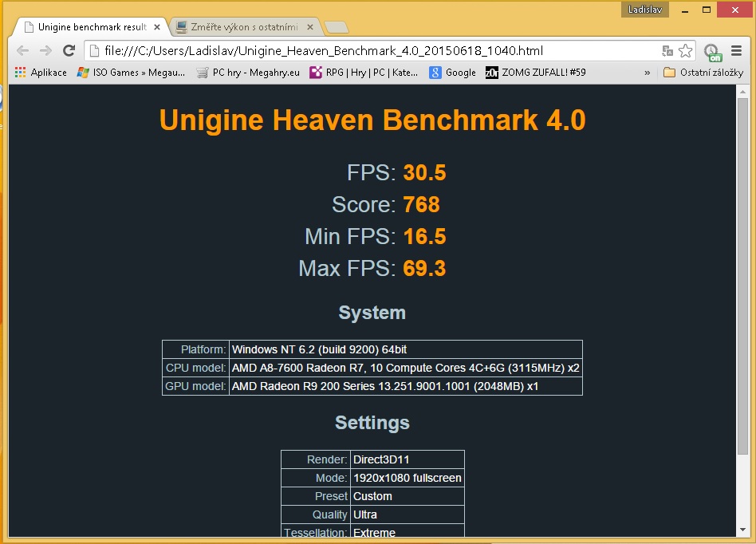756x544 pixels.
Task: Close the 'Změřte výkon s ostatními' tab
Action: [x=309, y=27]
